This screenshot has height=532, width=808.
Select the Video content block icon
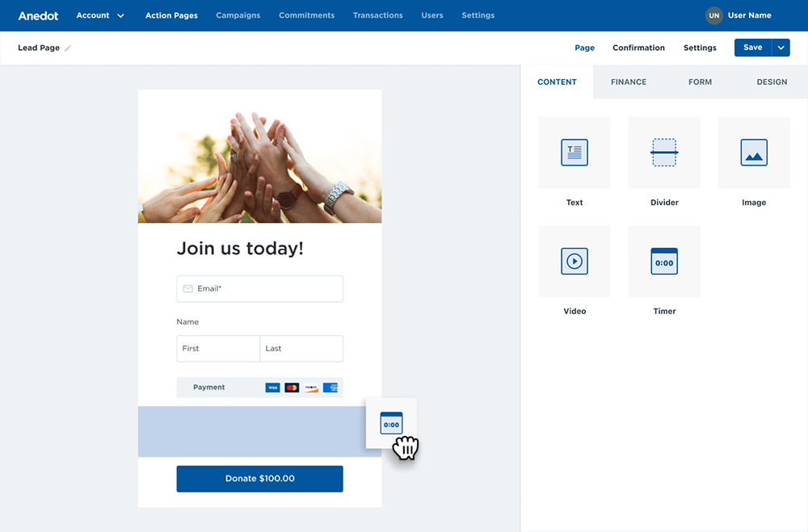pos(574,261)
